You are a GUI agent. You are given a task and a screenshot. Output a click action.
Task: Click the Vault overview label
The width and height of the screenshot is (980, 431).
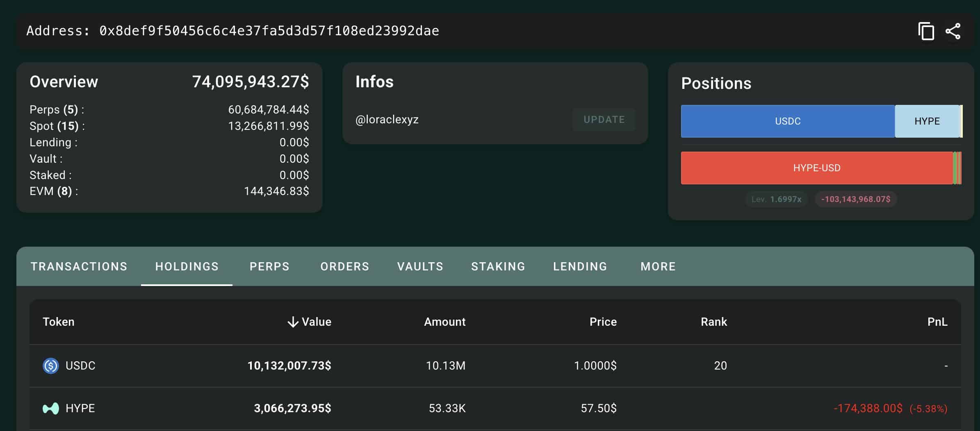pos(46,159)
